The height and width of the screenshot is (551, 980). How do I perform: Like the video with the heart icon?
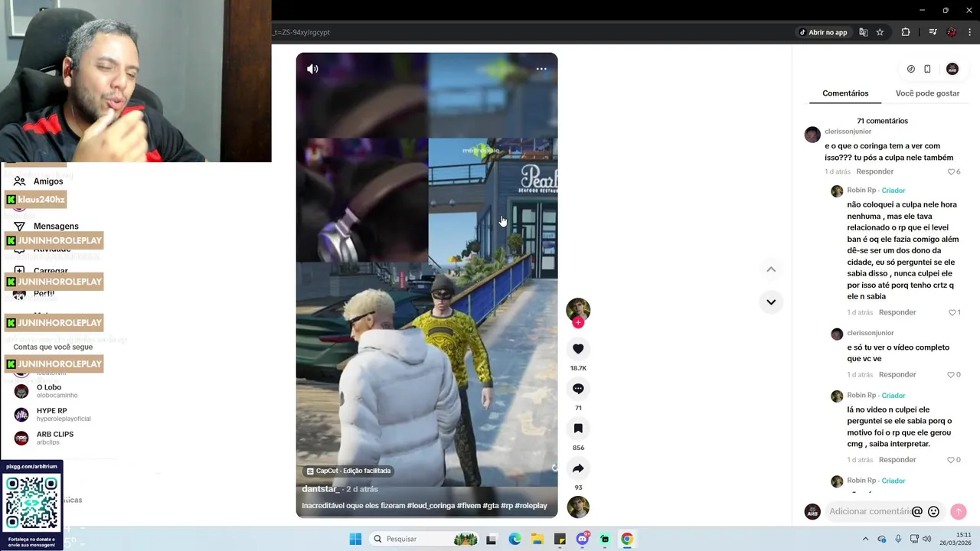point(578,349)
